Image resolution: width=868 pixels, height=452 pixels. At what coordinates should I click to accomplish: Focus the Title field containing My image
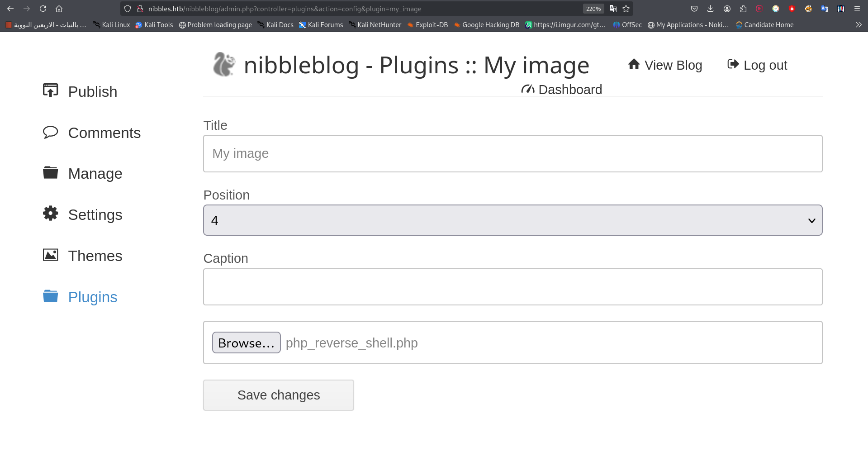tap(512, 154)
